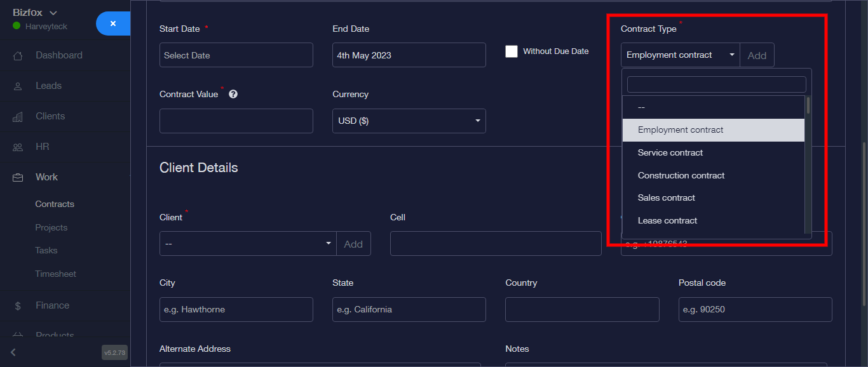Expand the Client selection dropdown
Viewport: 868px width, 367px height.
(x=248, y=244)
